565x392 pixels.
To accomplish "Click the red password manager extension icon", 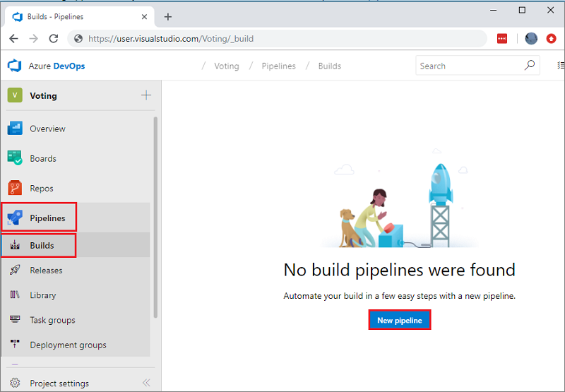I will coord(502,39).
